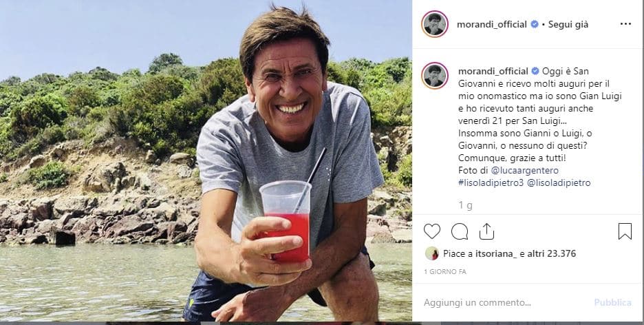Click the header profile avatar
The height and width of the screenshot is (325, 644).
click(x=435, y=24)
